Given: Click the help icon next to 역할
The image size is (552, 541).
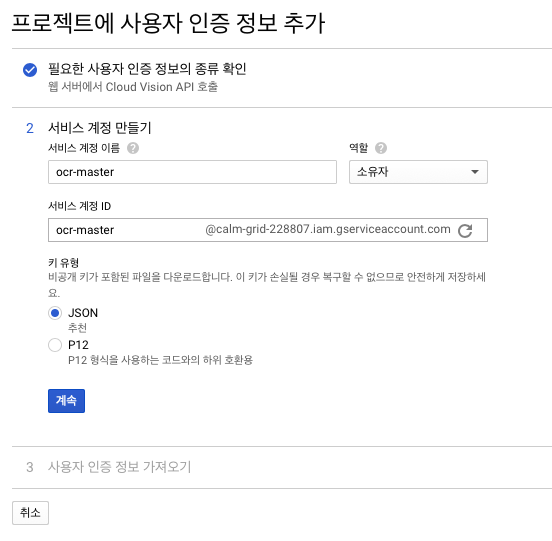Looking at the screenshot, I should (x=381, y=148).
